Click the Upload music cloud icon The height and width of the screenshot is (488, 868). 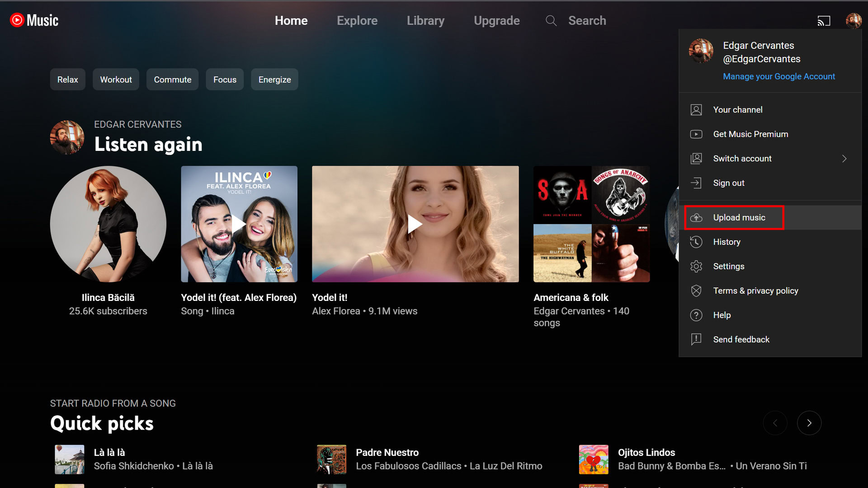[x=696, y=218]
